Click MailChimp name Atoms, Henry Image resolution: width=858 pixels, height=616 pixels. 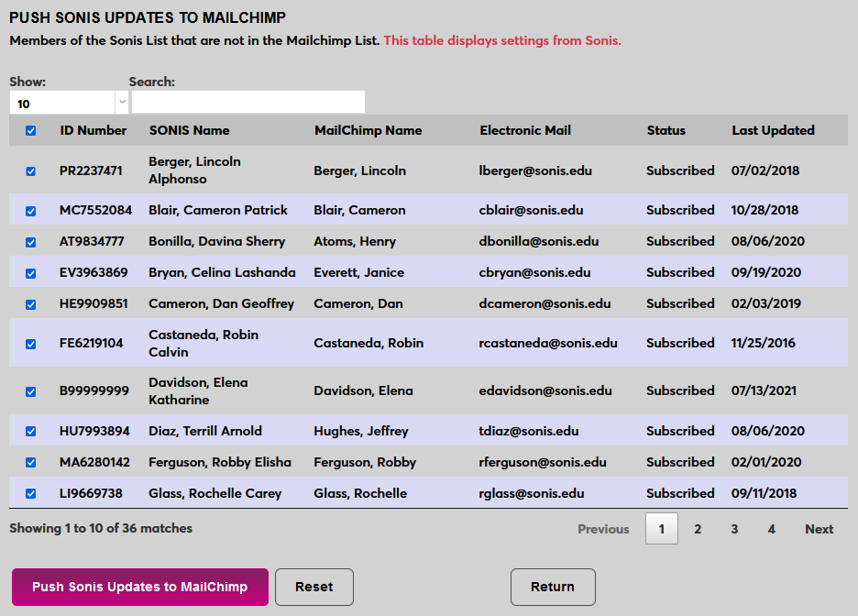pyautogui.click(x=355, y=241)
